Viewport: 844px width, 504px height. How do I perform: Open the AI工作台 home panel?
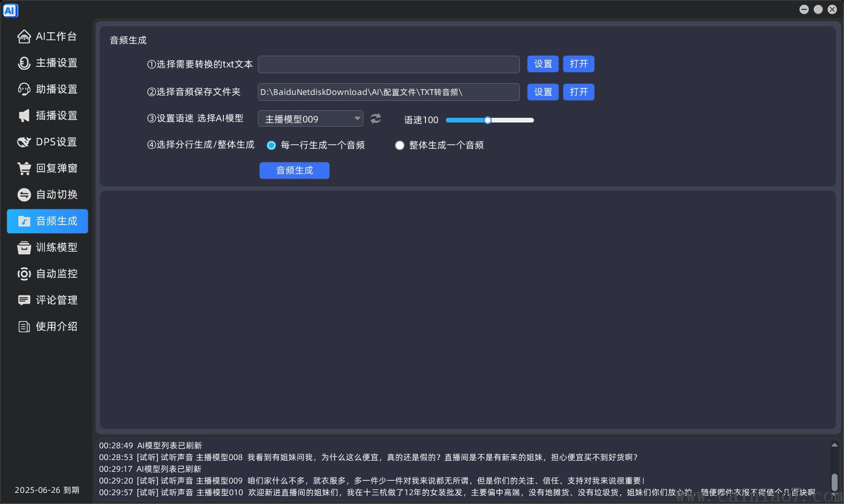pos(47,36)
